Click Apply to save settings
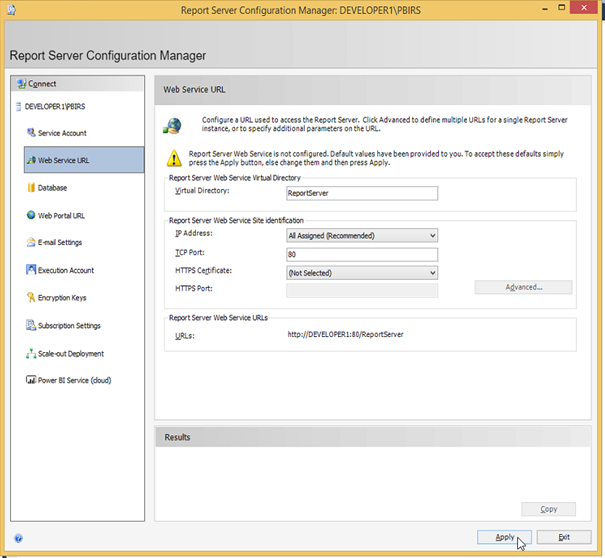The height and width of the screenshot is (558, 605). [x=504, y=537]
